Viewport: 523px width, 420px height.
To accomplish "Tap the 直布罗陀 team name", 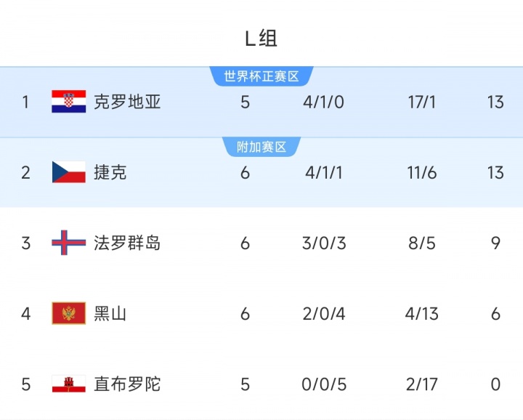I will click(x=127, y=384).
